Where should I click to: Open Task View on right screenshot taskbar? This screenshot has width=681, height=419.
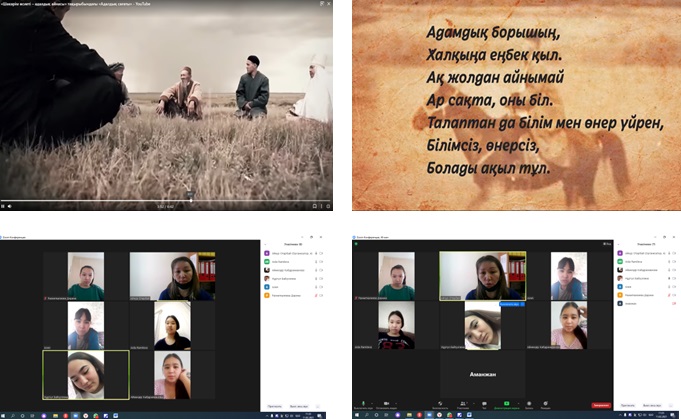tap(386, 415)
